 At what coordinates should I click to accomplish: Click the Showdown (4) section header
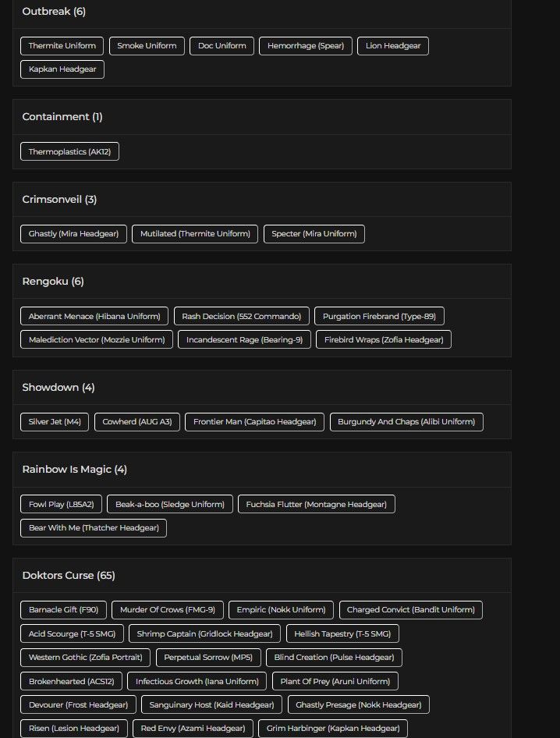point(58,388)
